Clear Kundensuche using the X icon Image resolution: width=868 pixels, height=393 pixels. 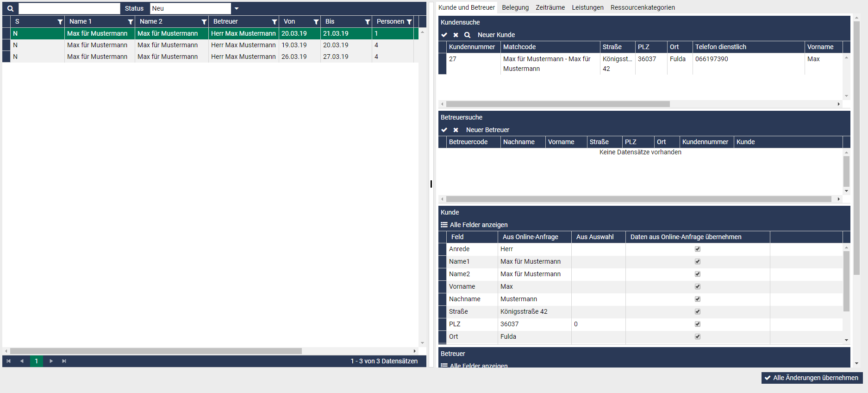point(456,35)
